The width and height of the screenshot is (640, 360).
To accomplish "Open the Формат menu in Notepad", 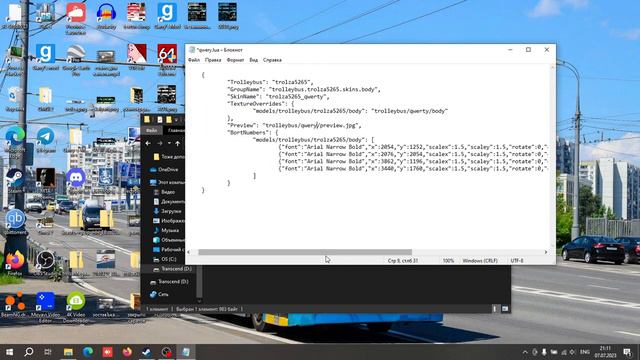I will [235, 60].
